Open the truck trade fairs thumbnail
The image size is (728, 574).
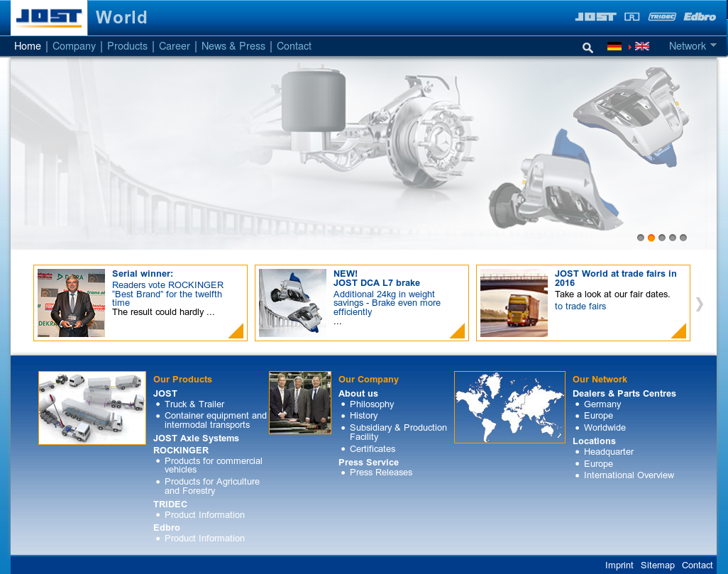[514, 303]
